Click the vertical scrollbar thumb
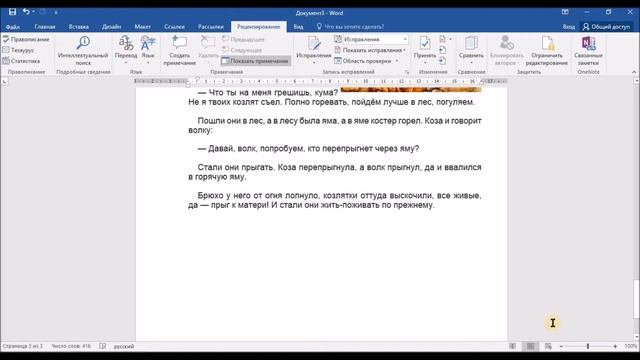 click(636, 299)
